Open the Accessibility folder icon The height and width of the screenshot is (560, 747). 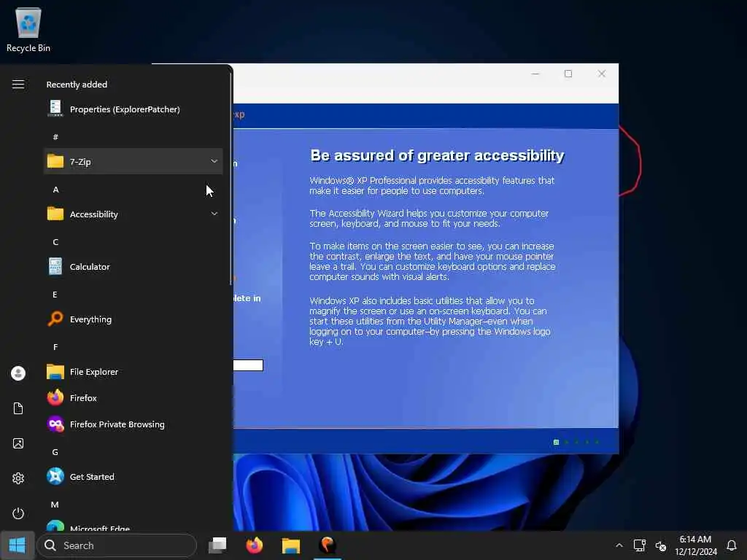pyautogui.click(x=55, y=214)
